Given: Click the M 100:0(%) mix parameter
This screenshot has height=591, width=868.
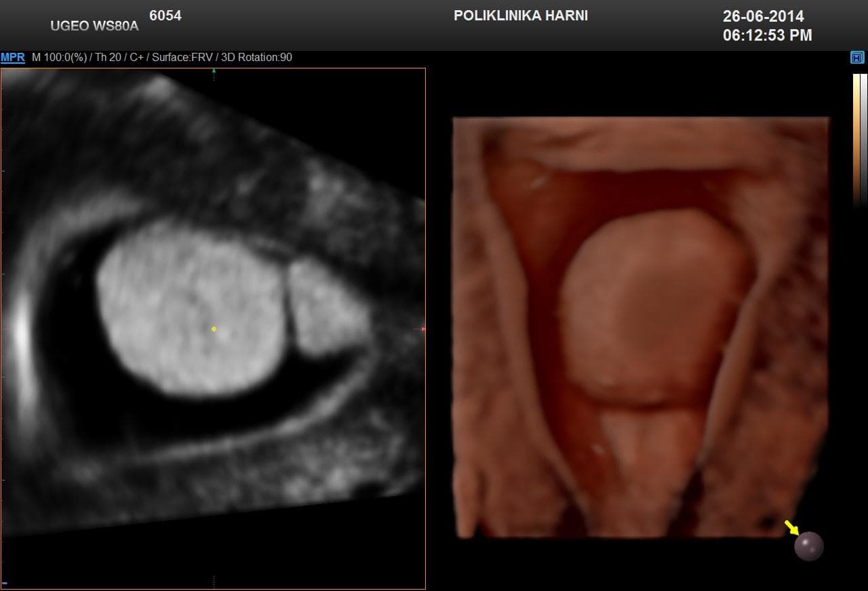Looking at the screenshot, I should coord(59,58).
